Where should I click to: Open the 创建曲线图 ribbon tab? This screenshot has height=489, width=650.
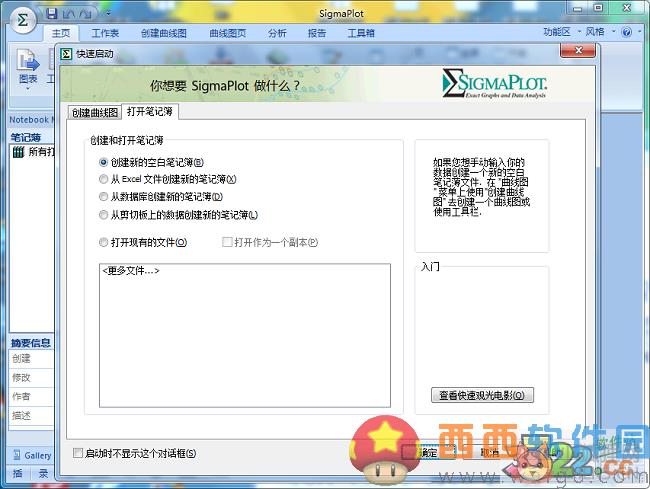tap(163, 33)
